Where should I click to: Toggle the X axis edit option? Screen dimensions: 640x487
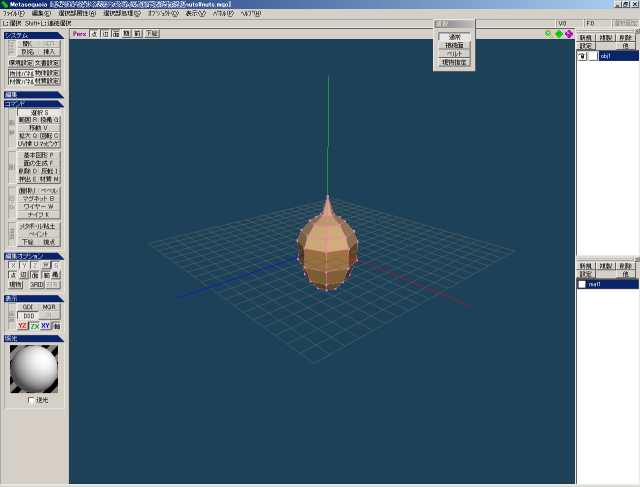(13, 265)
